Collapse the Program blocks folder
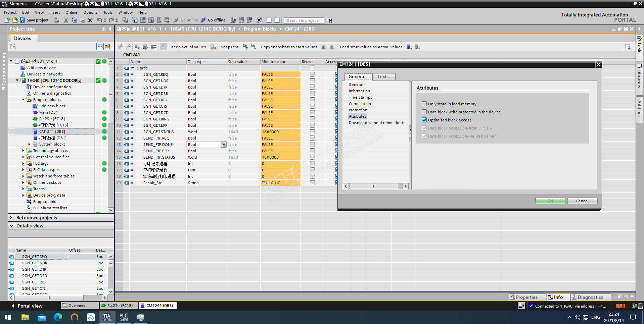644x324 pixels. click(23, 100)
